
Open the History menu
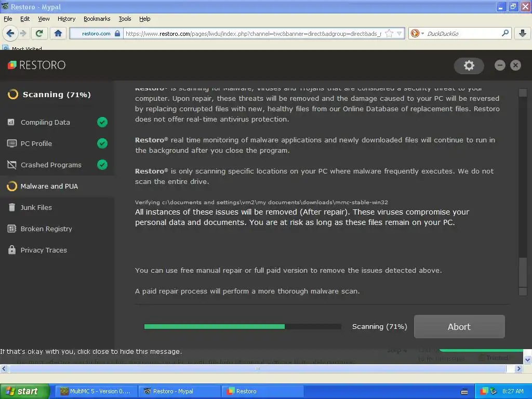pos(66,19)
